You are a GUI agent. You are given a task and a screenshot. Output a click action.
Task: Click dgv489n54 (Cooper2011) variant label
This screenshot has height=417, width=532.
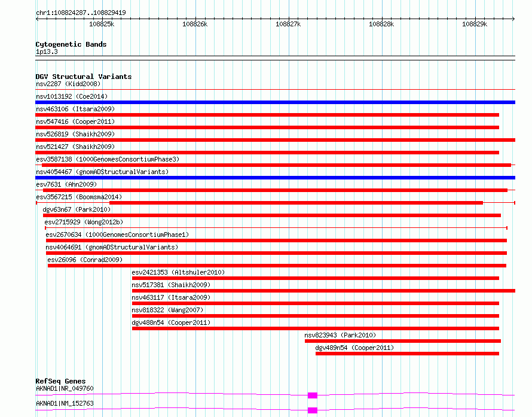click(354, 348)
